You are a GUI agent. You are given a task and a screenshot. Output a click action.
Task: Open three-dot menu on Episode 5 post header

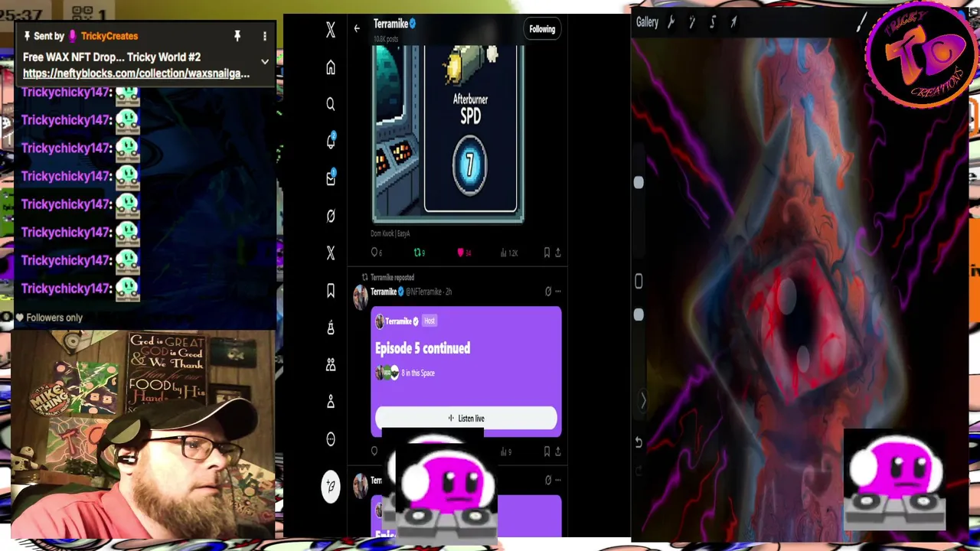pos(557,292)
